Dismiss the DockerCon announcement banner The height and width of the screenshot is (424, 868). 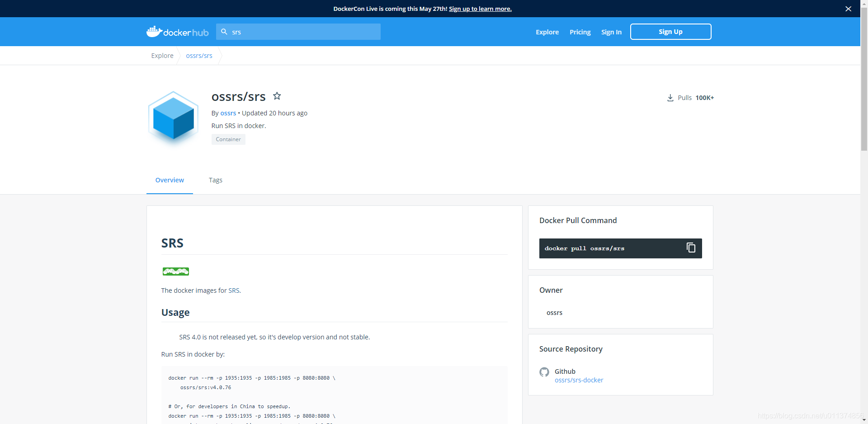(x=849, y=9)
